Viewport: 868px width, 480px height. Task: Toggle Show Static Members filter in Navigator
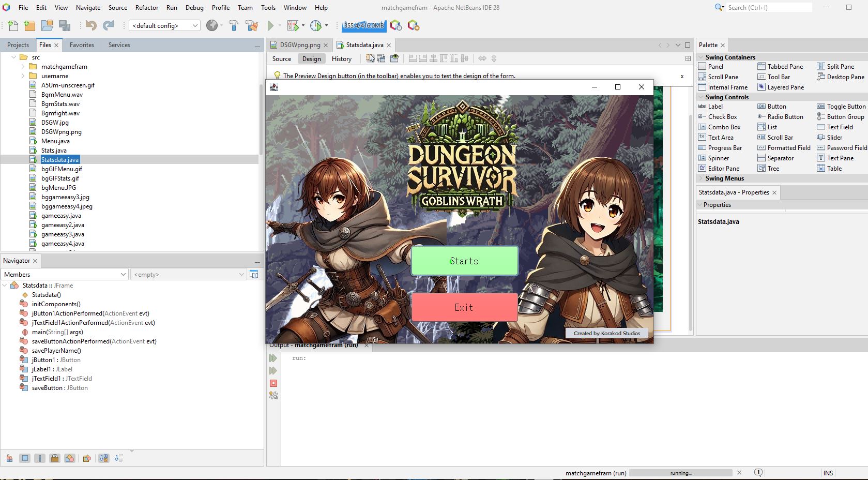point(40,458)
